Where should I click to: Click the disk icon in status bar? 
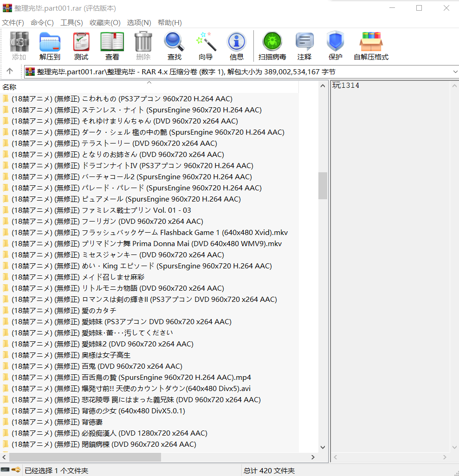pos(5,469)
